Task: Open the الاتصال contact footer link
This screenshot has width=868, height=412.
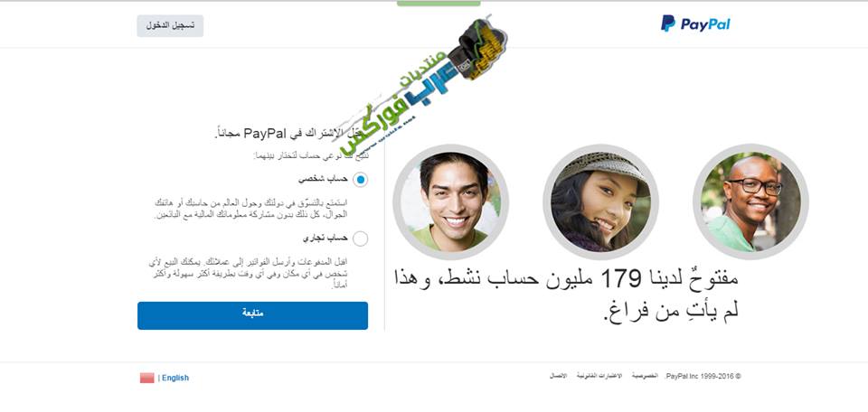Action: click(558, 376)
